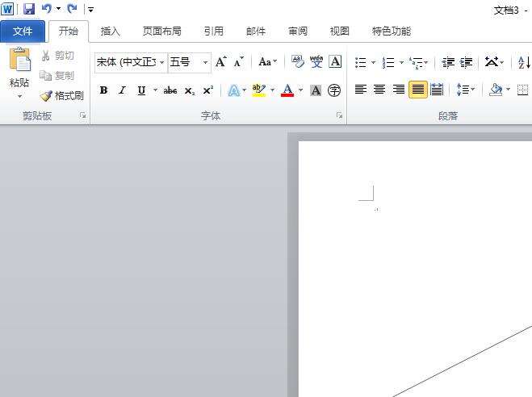The width and height of the screenshot is (532, 397).
Task: Click the Save icon in quick access toolbar
Action: (x=29, y=9)
